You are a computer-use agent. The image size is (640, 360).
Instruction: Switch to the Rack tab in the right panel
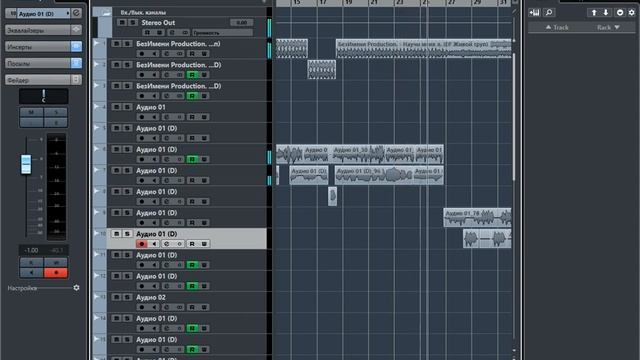click(608, 27)
